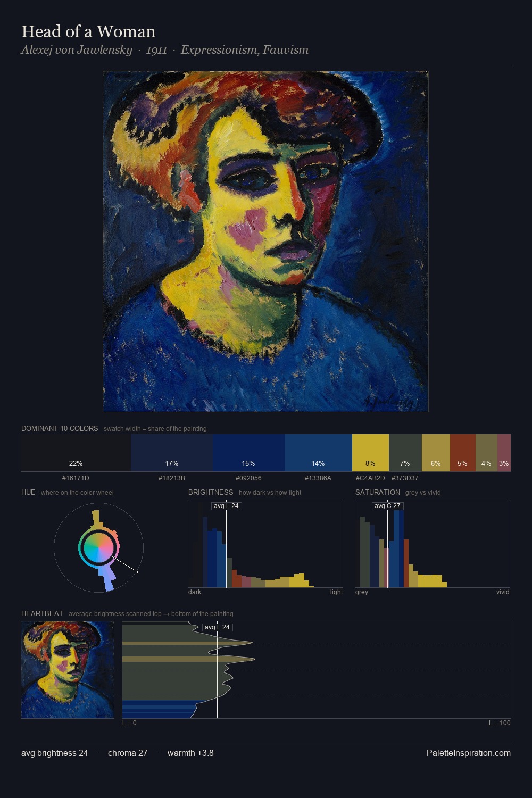Click 'warmth +3.8' in footer
Screen dimensions: 532x798
pyautogui.click(x=190, y=753)
